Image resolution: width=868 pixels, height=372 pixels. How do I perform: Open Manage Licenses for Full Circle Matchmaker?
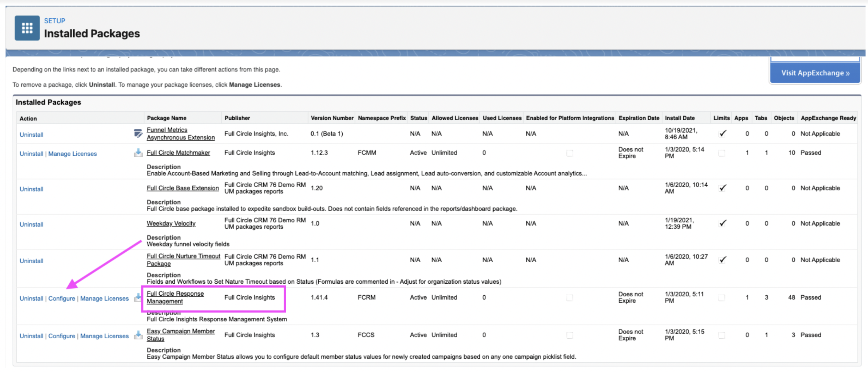pos(73,154)
